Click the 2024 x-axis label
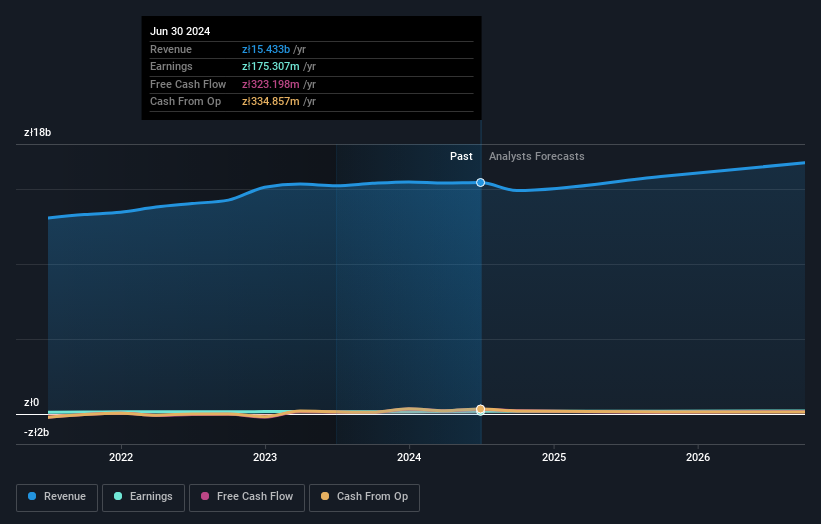 409,458
